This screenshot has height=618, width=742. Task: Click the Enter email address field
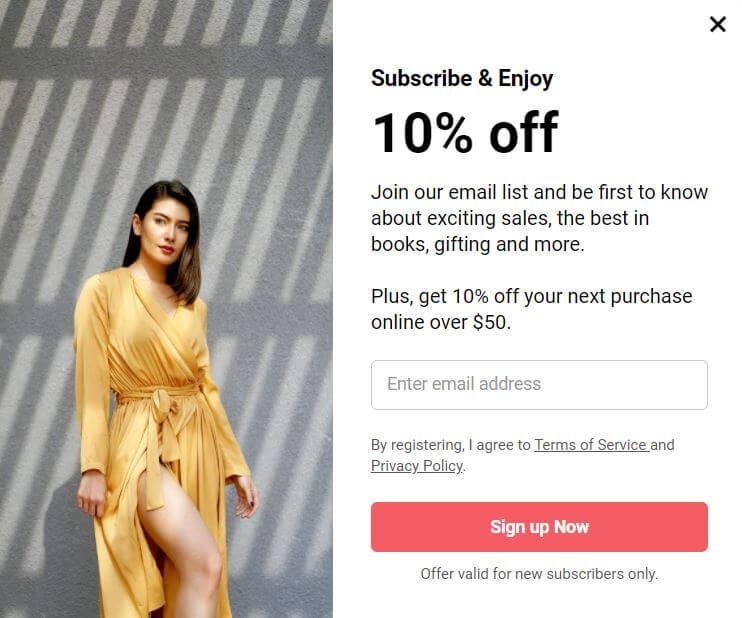pyautogui.click(x=539, y=385)
